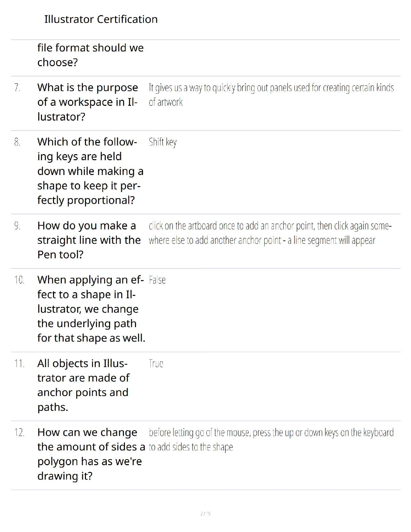Click the "True" answer
This screenshot has height=532, width=411.
click(156, 363)
